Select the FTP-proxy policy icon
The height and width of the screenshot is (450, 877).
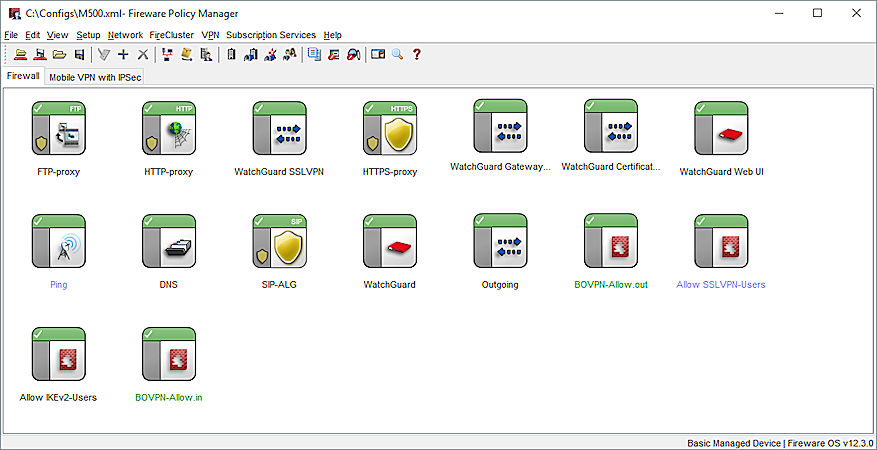pos(58,128)
